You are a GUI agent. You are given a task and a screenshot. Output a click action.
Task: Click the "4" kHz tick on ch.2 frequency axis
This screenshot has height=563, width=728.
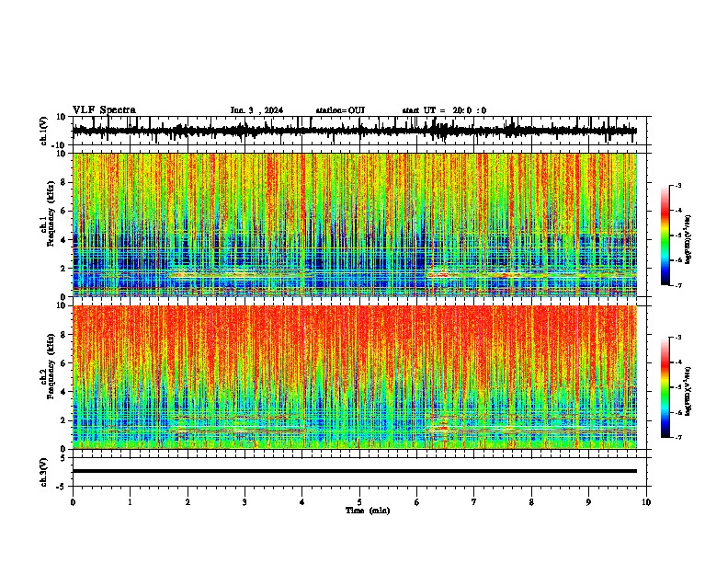click(x=63, y=392)
